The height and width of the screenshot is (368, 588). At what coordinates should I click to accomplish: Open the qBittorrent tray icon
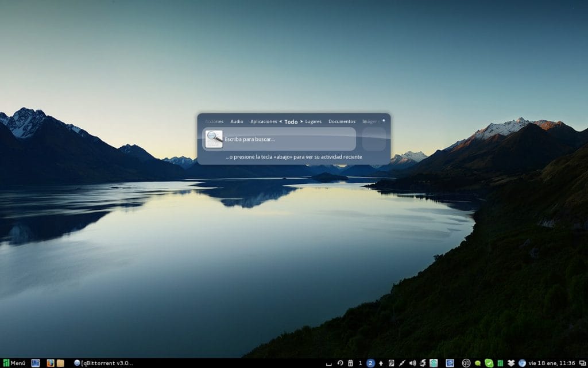pyautogui.click(x=466, y=363)
